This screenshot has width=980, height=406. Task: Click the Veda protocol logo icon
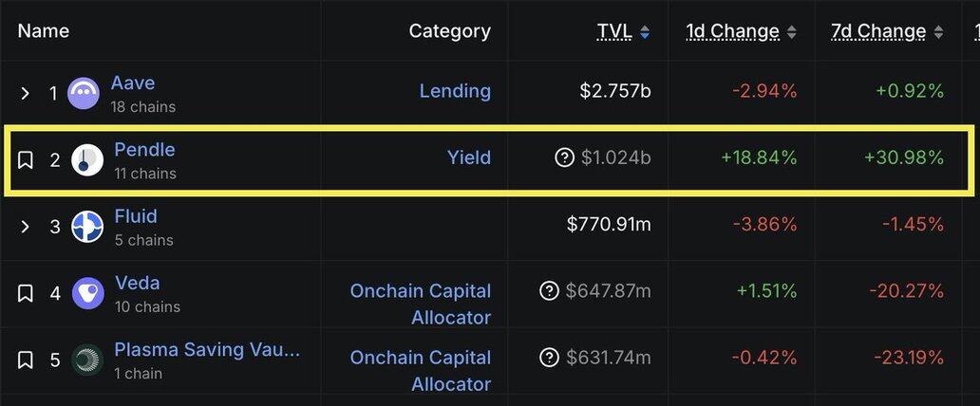coord(87,293)
